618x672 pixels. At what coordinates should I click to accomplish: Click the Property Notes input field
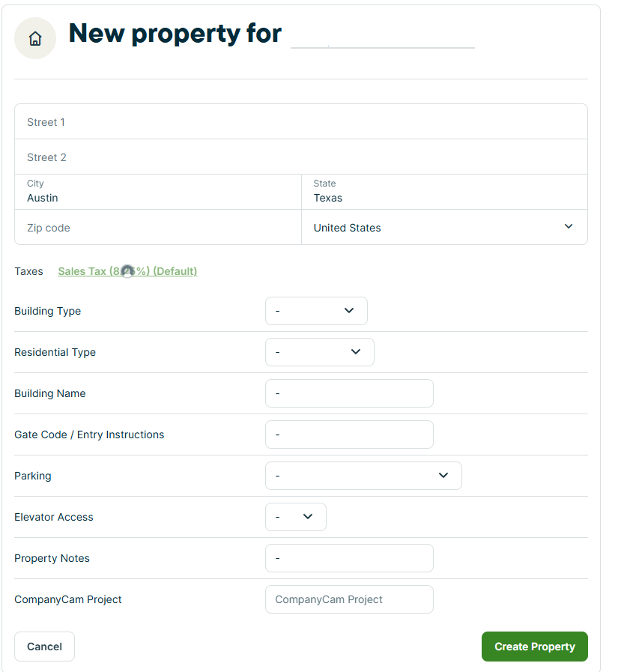349,558
